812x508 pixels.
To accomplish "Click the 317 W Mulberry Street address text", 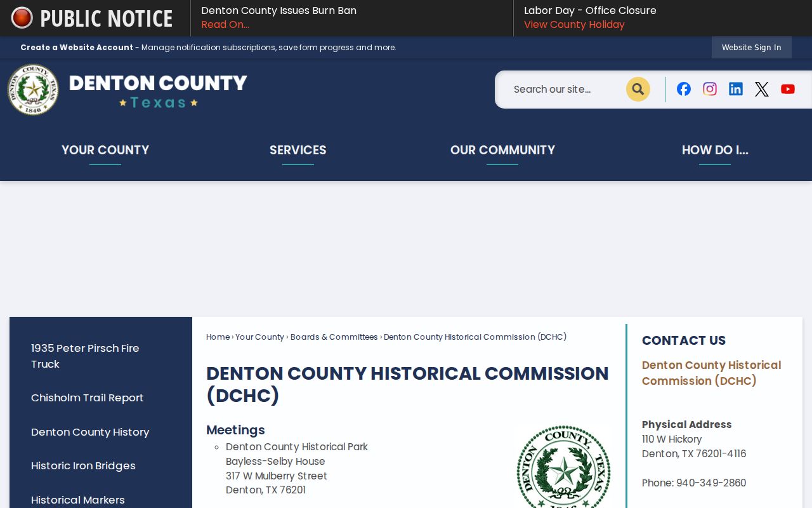I will click(277, 476).
